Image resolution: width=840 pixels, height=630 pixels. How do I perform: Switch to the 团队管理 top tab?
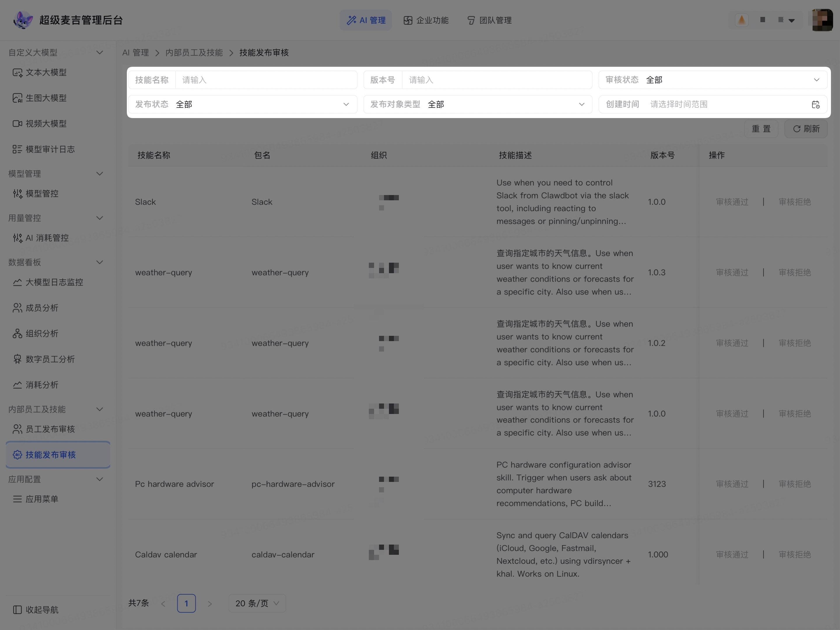(489, 20)
